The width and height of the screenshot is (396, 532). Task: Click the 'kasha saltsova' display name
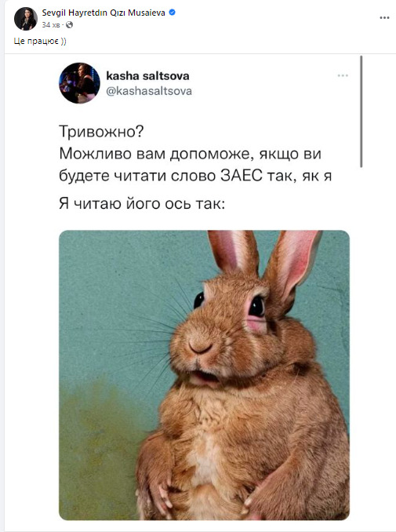pos(148,75)
